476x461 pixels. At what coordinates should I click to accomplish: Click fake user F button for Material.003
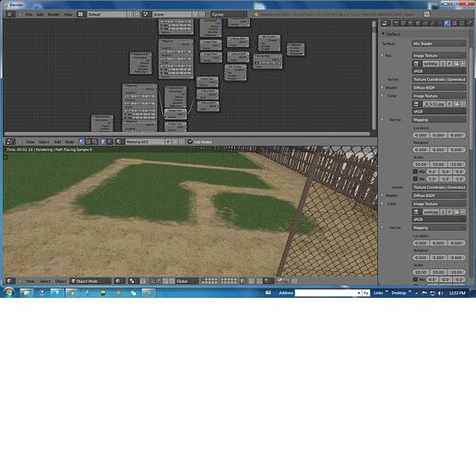[168, 142]
